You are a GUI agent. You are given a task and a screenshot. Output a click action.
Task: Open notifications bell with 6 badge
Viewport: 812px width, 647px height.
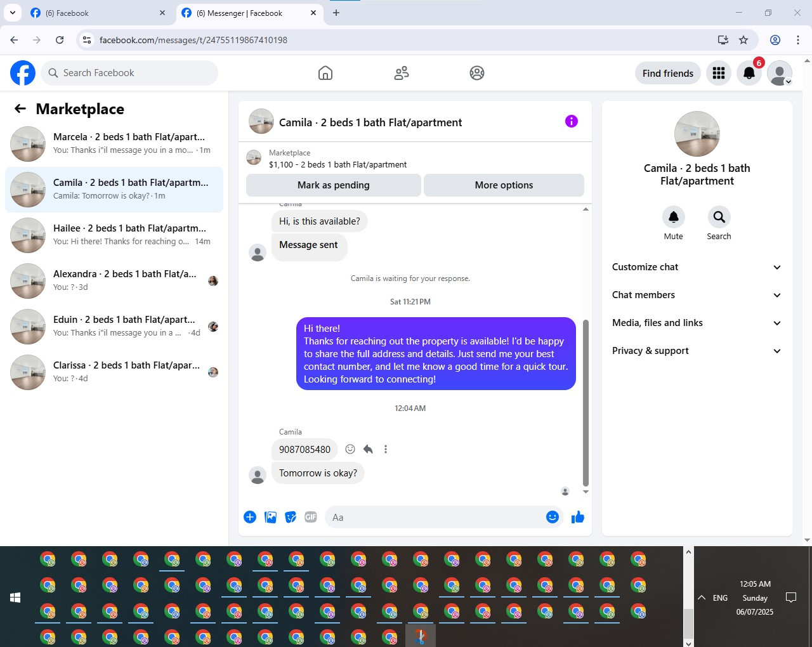pyautogui.click(x=749, y=73)
